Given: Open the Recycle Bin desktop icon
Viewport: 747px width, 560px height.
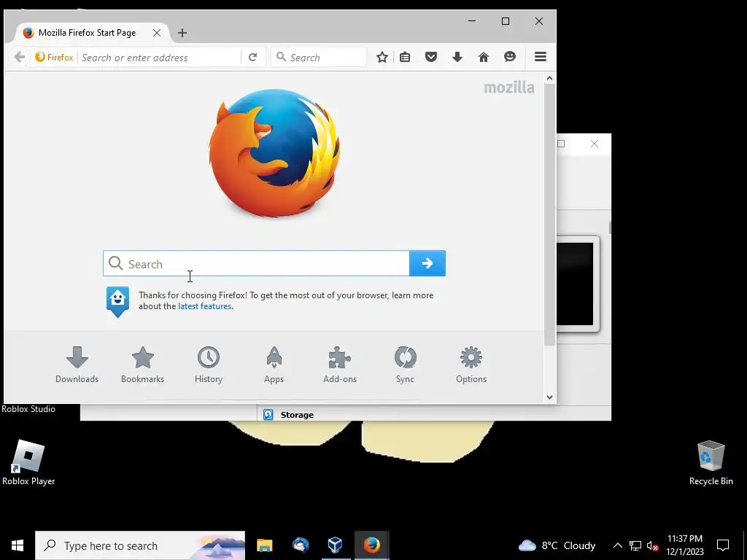Looking at the screenshot, I should pos(711,463).
